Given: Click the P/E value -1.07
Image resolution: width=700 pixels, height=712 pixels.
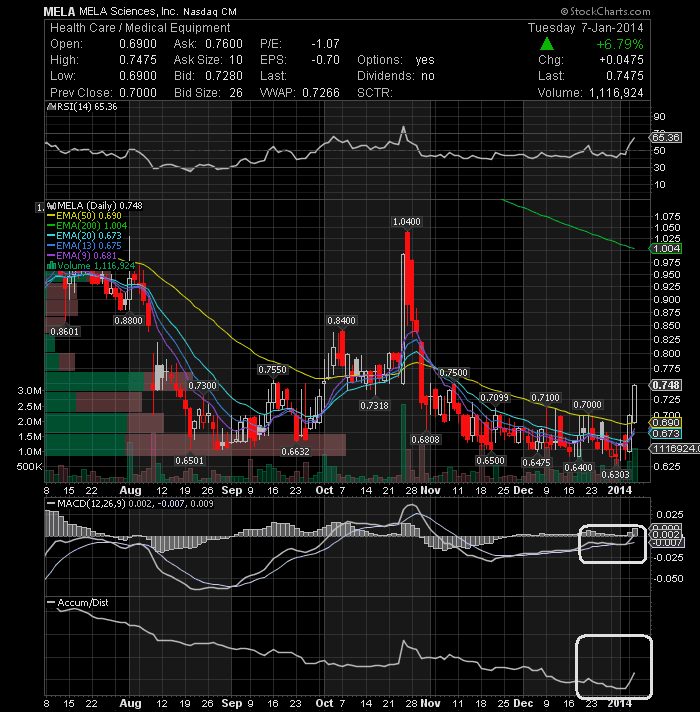Looking at the screenshot, I should 325,44.
